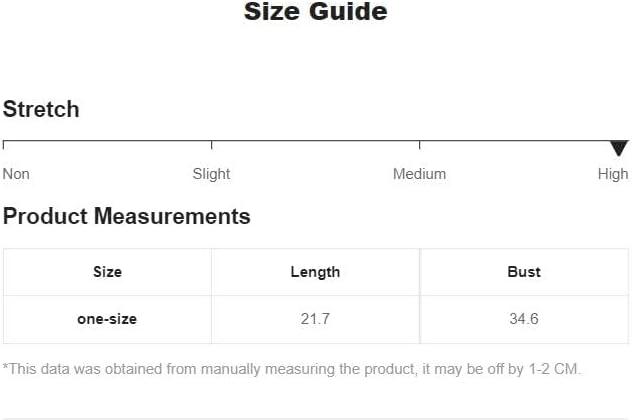This screenshot has width=632, height=420.
Task: Click the Medium tick mark on stretch scale
Action: click(420, 145)
